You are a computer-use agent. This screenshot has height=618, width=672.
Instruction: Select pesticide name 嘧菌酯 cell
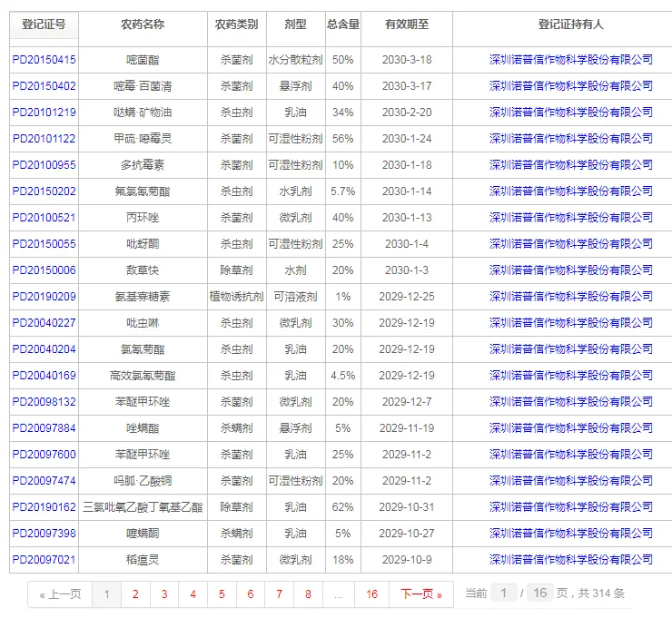(143, 60)
